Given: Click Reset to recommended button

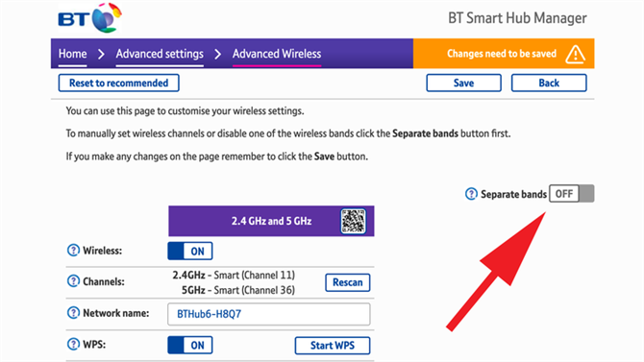Looking at the screenshot, I should pyautogui.click(x=118, y=83).
